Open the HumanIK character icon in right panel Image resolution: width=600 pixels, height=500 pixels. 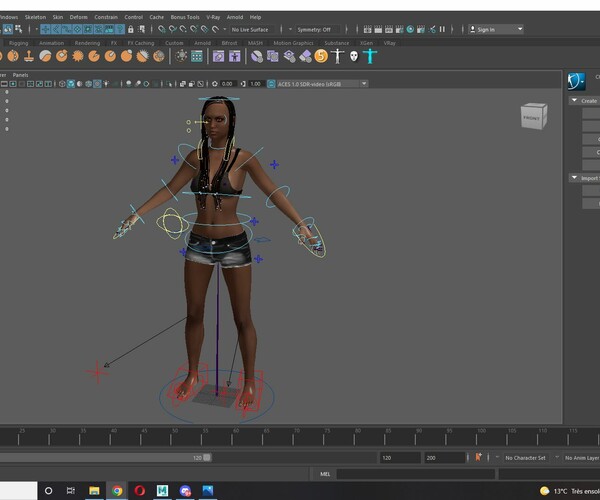(x=576, y=81)
